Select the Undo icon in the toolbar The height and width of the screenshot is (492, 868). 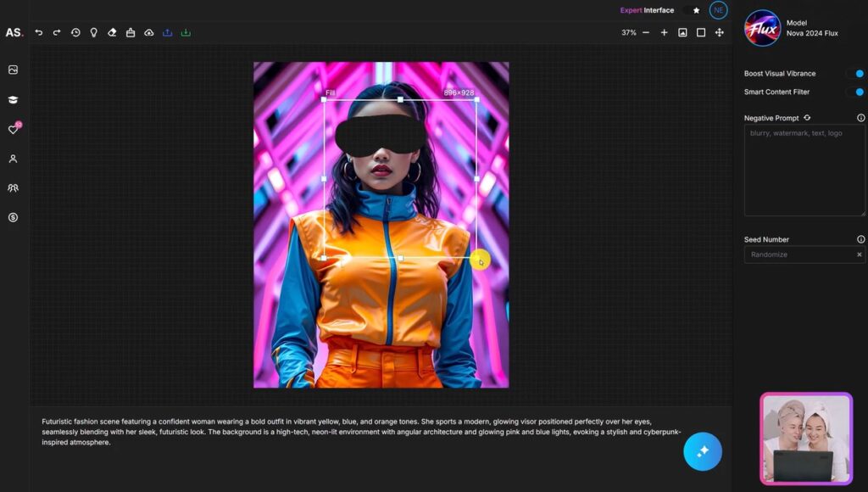pyautogui.click(x=39, y=32)
